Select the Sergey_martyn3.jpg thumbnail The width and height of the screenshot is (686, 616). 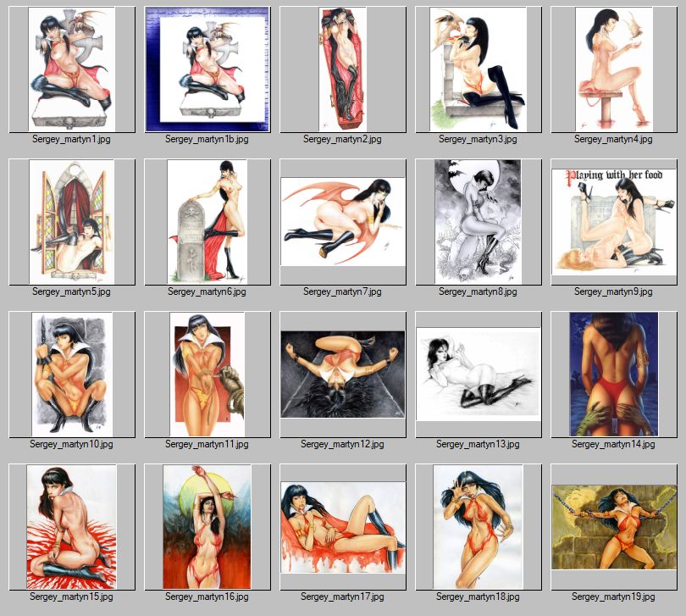click(479, 69)
